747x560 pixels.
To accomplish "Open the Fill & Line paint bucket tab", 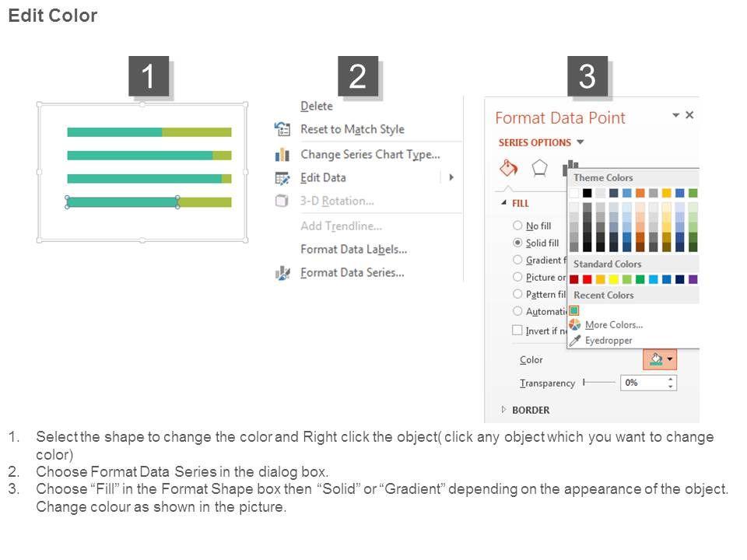I will click(x=508, y=168).
